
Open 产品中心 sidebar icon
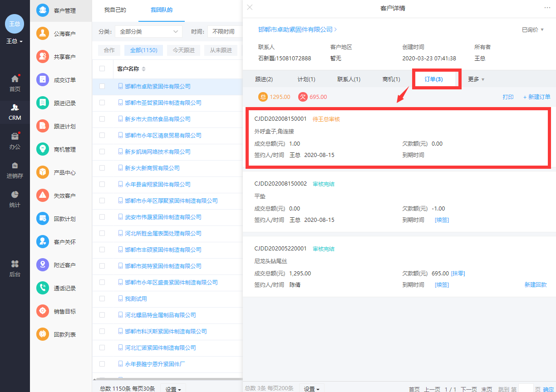pyautogui.click(x=43, y=172)
